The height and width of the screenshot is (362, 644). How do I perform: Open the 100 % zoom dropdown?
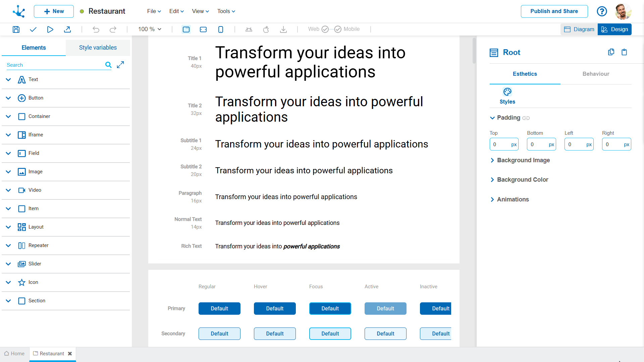(x=150, y=29)
